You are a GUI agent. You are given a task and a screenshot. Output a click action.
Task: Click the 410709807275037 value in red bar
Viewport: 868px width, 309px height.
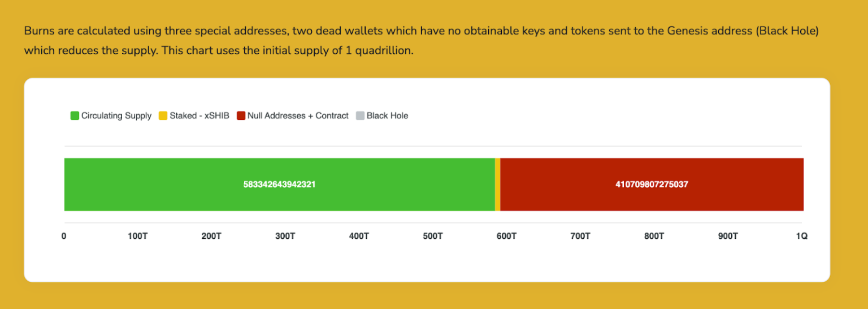[652, 184]
